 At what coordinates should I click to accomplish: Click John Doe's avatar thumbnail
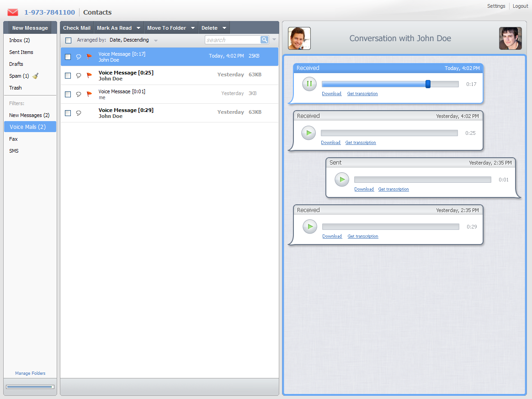[299, 38]
